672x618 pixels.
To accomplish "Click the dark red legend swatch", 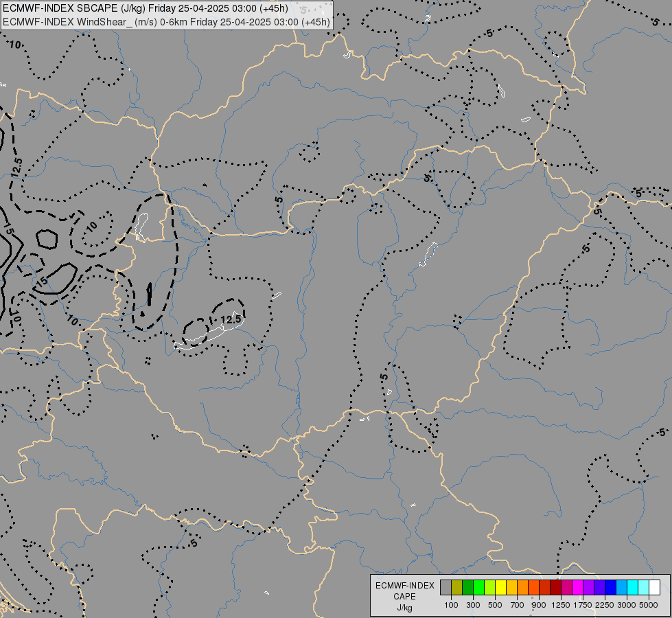I will (x=555, y=587).
